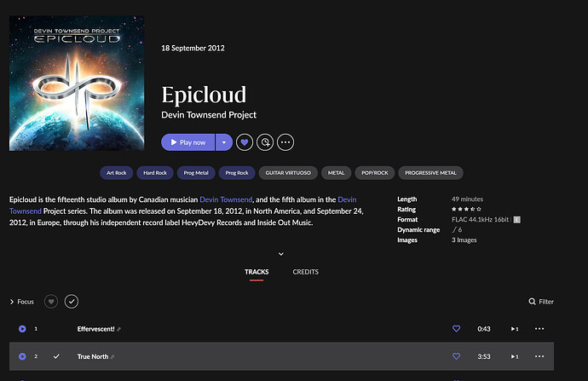The image size is (588, 381).
Task: Click the Play now button
Action: (187, 142)
